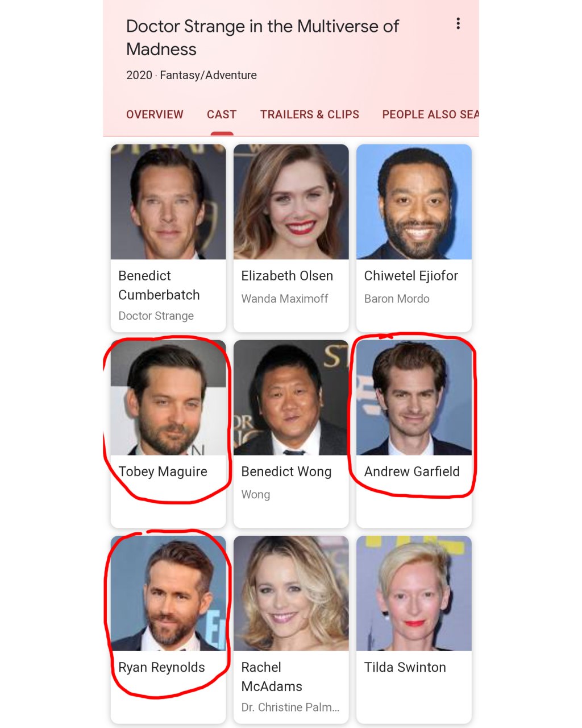The width and height of the screenshot is (582, 728).
Task: Select the CAST tab
Action: 222,114
